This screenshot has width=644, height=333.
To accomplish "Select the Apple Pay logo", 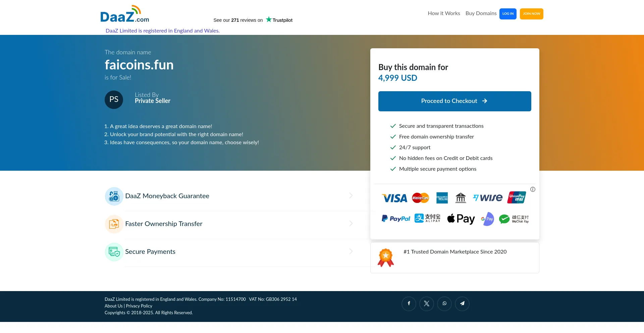I will coord(461,219).
